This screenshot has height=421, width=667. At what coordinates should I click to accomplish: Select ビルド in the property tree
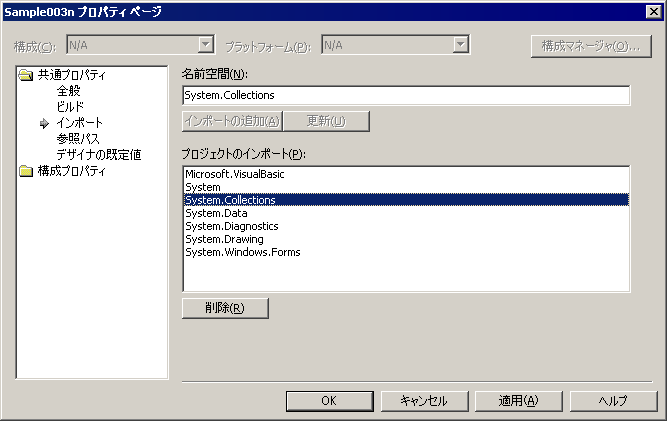coord(70,107)
